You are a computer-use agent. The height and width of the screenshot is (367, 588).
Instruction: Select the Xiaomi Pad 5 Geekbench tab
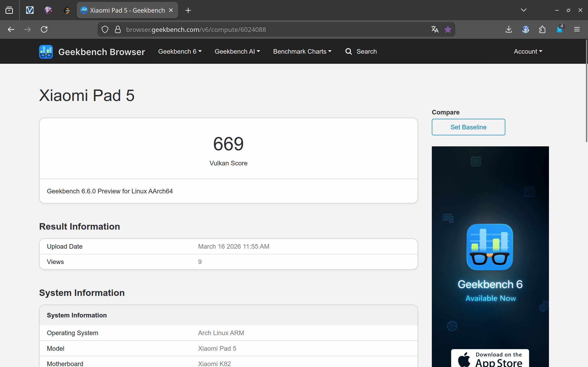(x=124, y=11)
